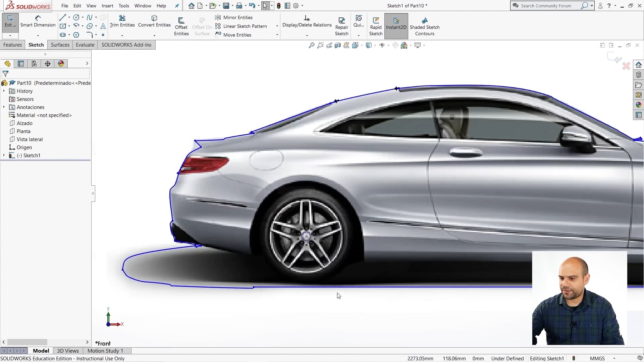Click Trim Entities tool
Viewport: 644px width, 362px height.
(x=122, y=21)
